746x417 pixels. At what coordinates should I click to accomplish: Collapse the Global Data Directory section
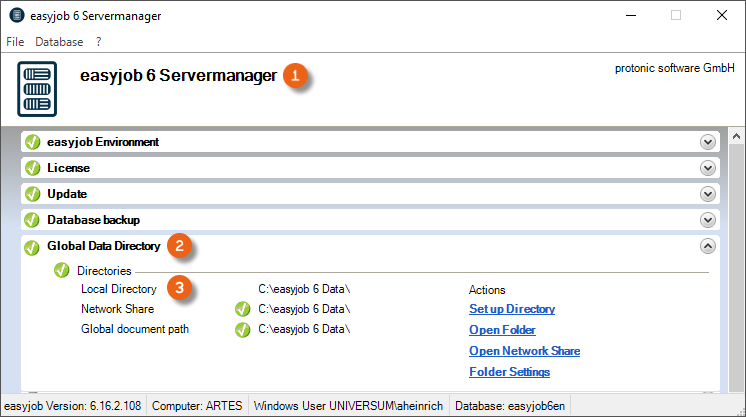(x=708, y=246)
